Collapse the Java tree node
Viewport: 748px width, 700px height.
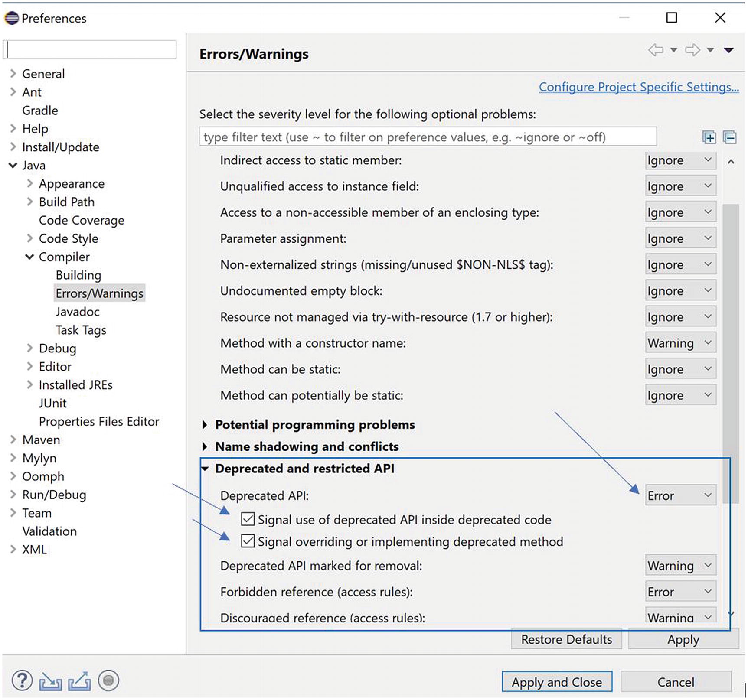pos(13,165)
